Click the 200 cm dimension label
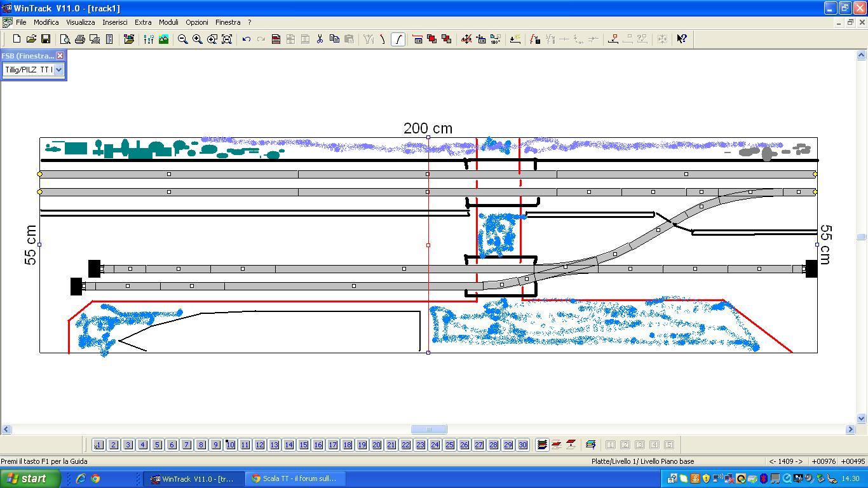 pyautogui.click(x=428, y=128)
